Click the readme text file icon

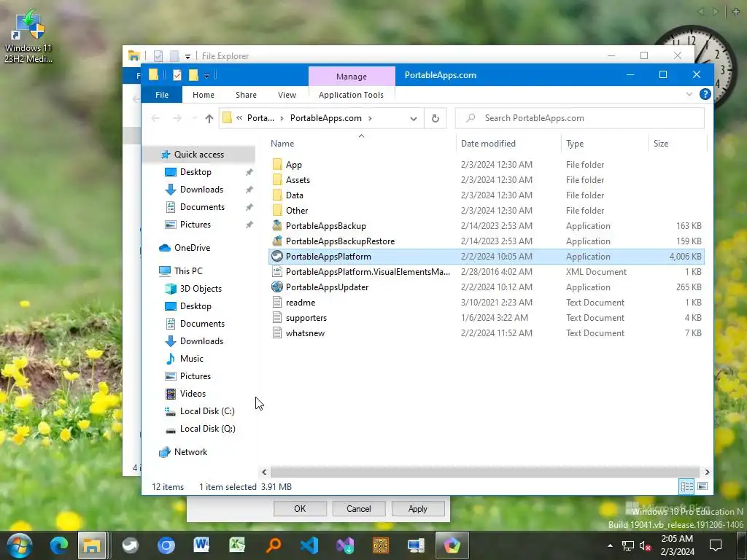[276, 302]
